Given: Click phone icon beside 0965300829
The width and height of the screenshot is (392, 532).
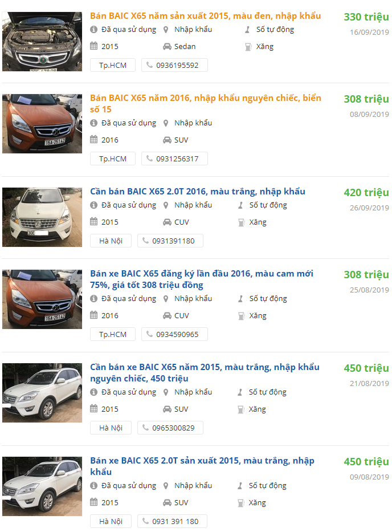Looking at the screenshot, I should click(146, 428).
